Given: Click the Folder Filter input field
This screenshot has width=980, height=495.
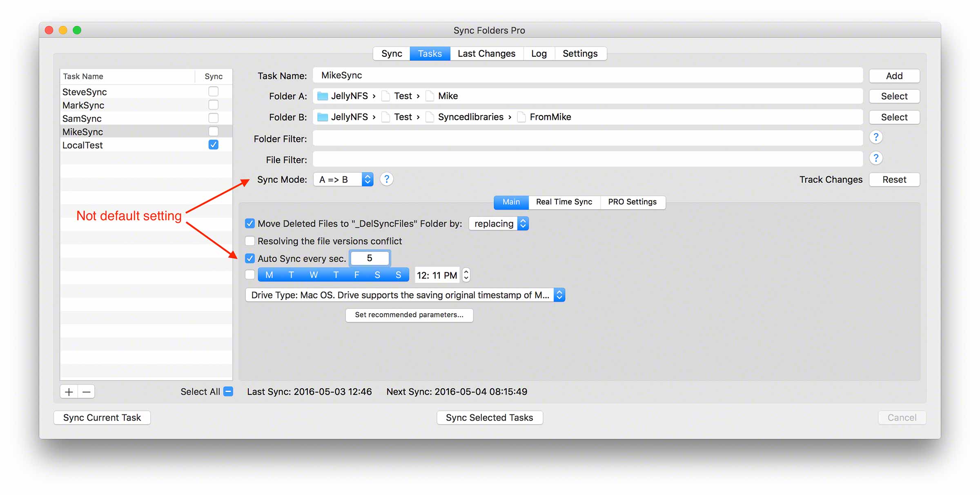Looking at the screenshot, I should coord(588,138).
